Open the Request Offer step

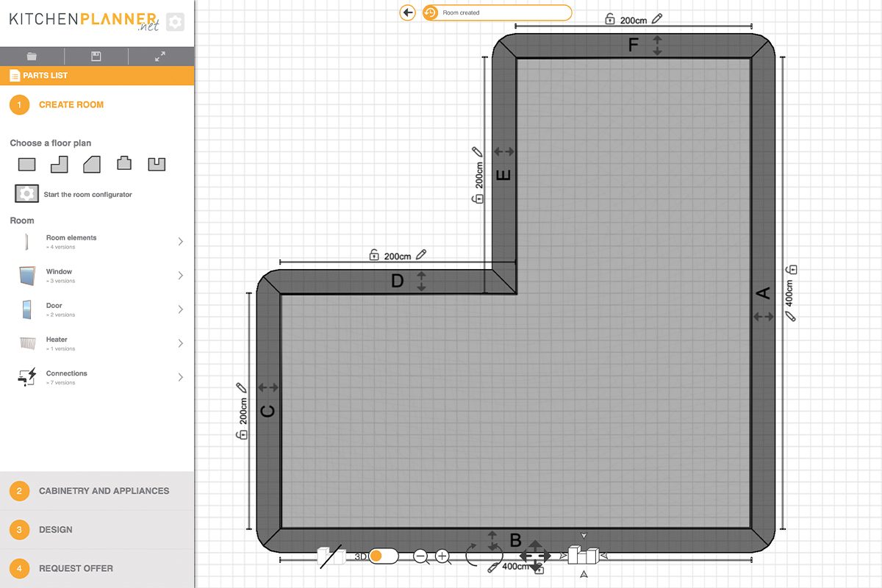pos(96,568)
